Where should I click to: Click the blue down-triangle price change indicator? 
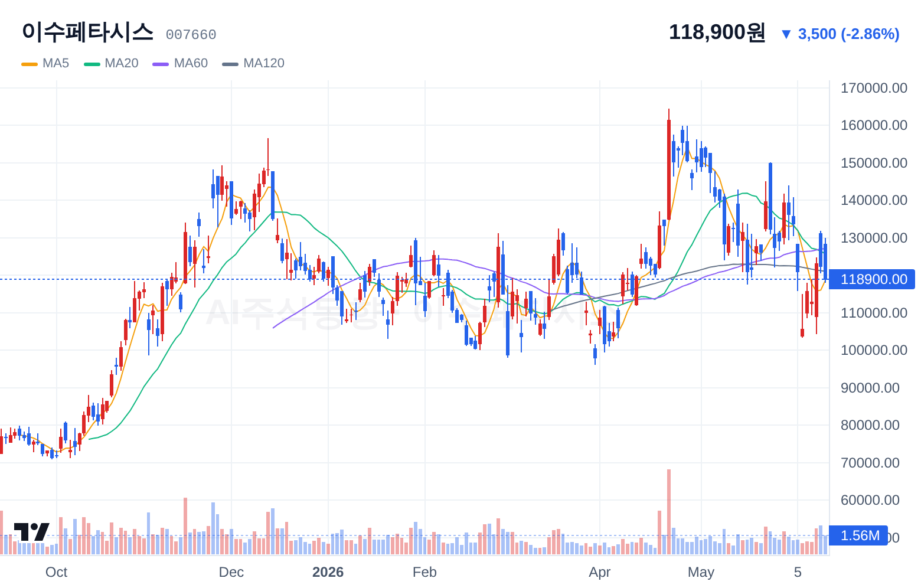pyautogui.click(x=786, y=34)
